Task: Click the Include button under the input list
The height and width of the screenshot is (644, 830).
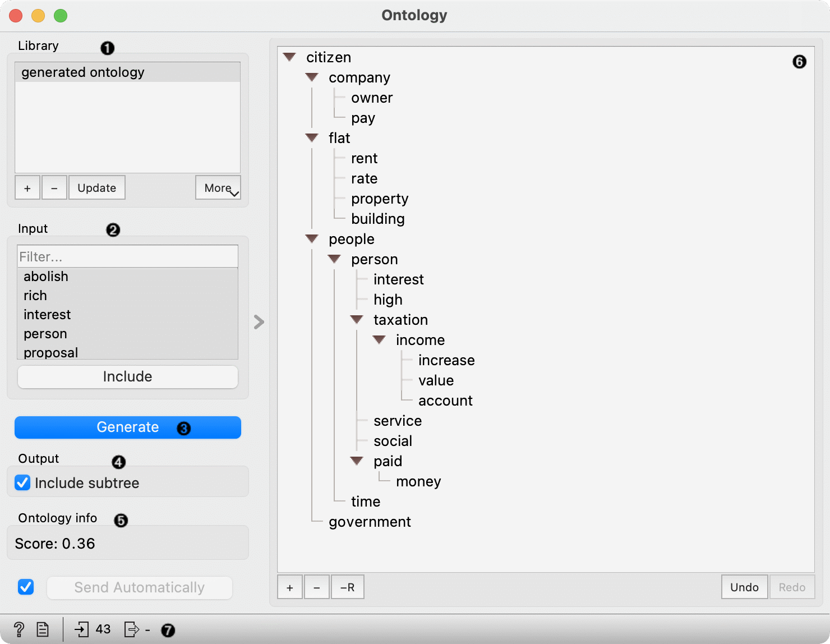Action: click(127, 376)
